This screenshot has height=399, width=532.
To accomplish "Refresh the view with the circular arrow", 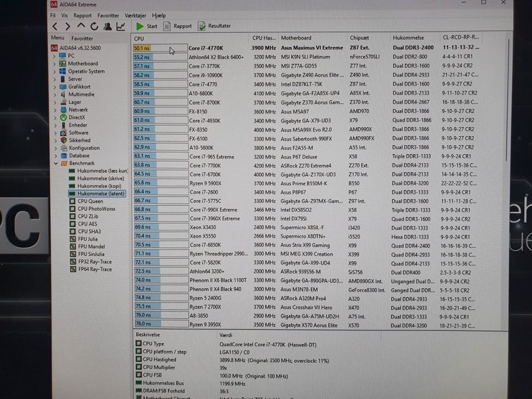I will click(94, 26).
